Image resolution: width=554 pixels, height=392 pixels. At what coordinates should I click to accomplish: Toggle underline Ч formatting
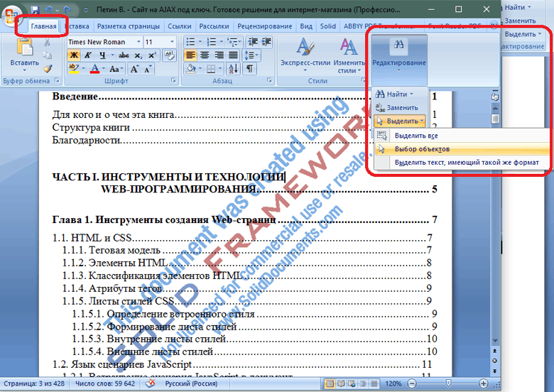[102, 55]
